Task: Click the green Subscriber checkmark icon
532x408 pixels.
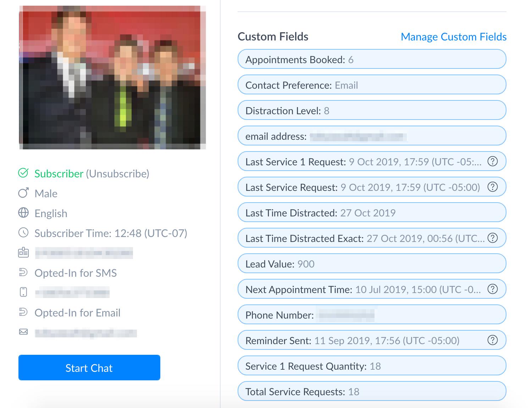Action: pyautogui.click(x=23, y=173)
